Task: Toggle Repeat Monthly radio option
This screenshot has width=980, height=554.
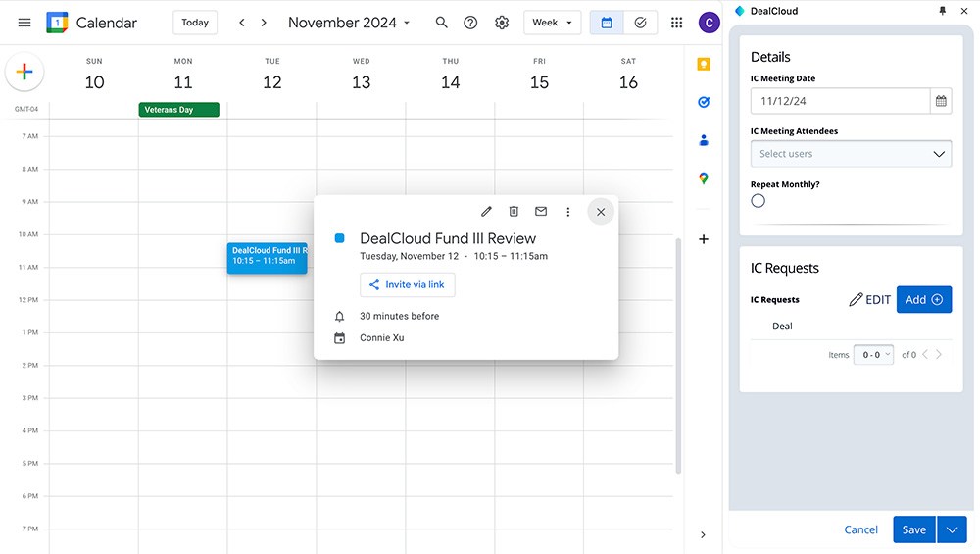Action: pos(759,201)
